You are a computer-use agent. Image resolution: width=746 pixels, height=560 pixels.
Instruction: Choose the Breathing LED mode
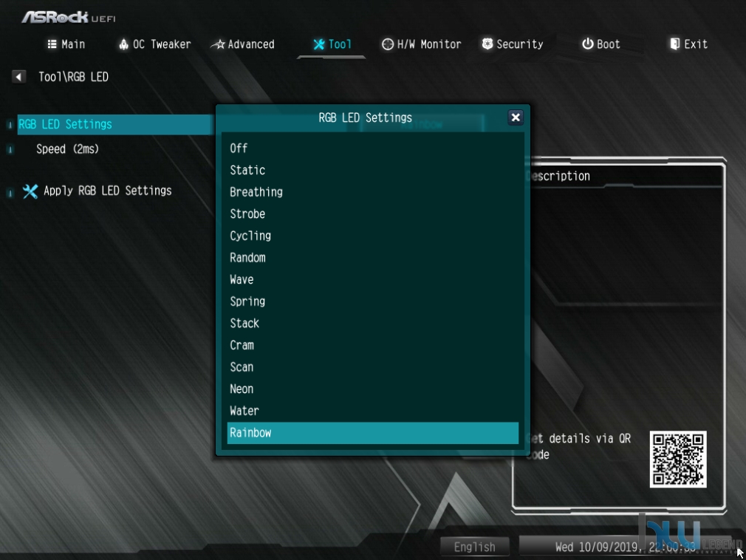pyautogui.click(x=372, y=192)
